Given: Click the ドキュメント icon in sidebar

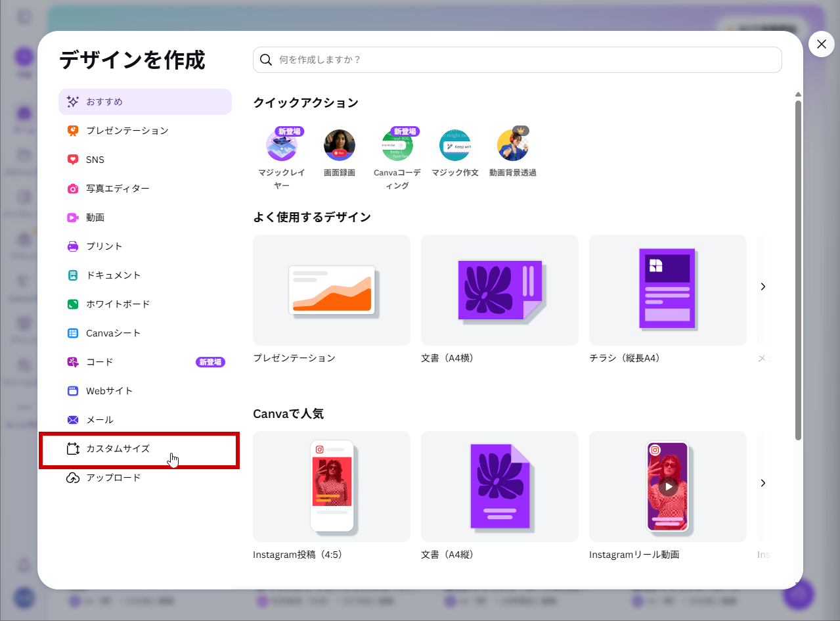Looking at the screenshot, I should click(73, 275).
